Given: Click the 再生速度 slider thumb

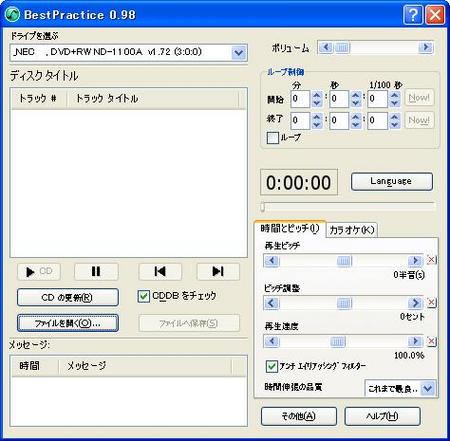Looking at the screenshot, I should coord(338,341).
